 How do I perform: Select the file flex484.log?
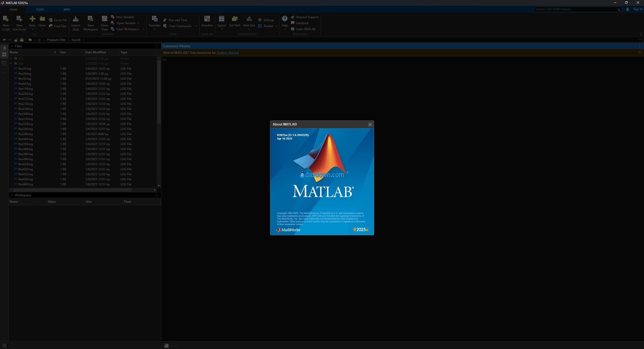[x=25, y=184]
